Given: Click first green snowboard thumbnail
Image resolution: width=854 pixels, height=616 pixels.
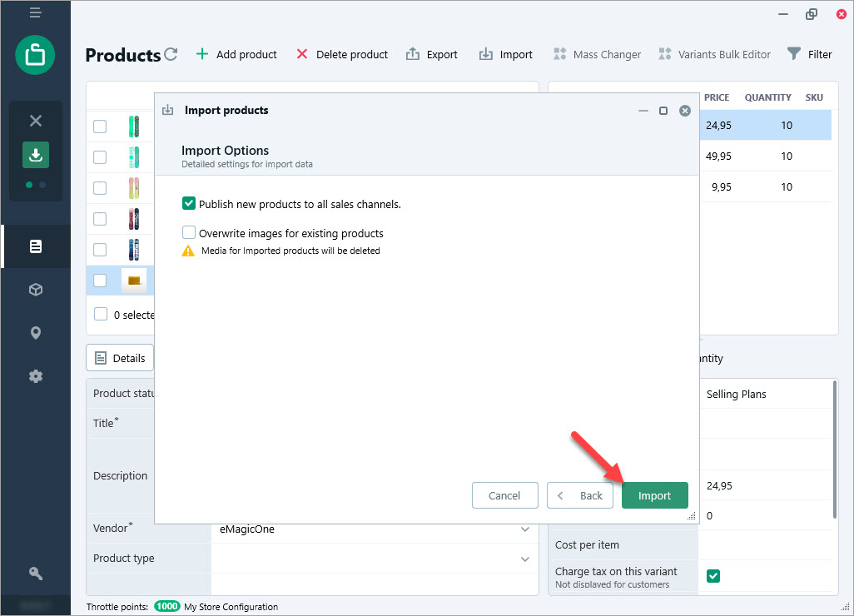Looking at the screenshot, I should point(134,127).
